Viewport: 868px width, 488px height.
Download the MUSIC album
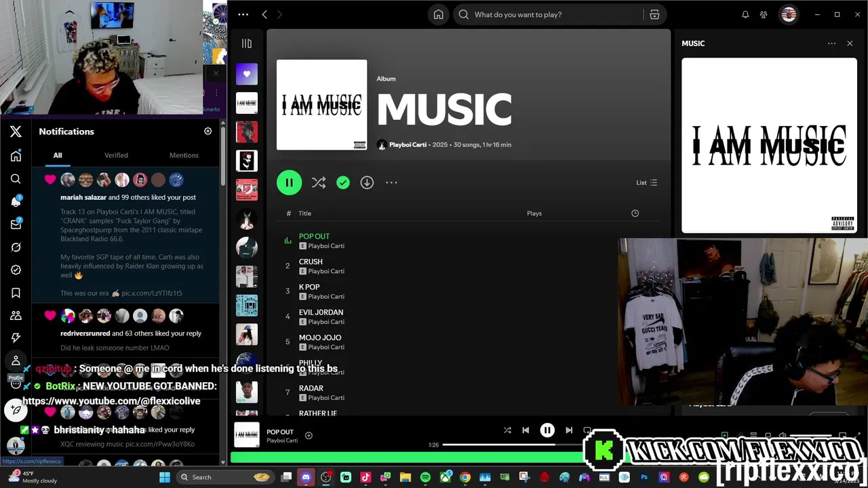tap(367, 182)
